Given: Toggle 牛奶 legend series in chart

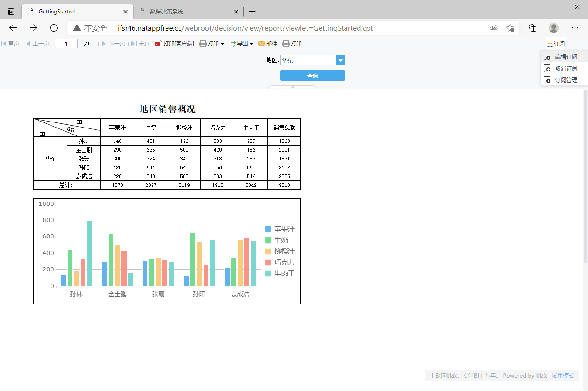Looking at the screenshot, I should coord(280,240).
